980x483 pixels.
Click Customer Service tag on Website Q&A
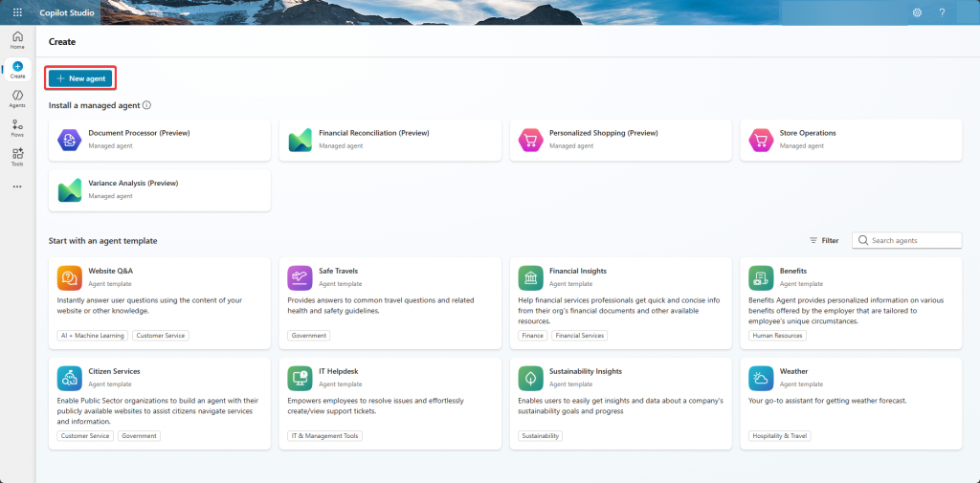pyautogui.click(x=161, y=336)
